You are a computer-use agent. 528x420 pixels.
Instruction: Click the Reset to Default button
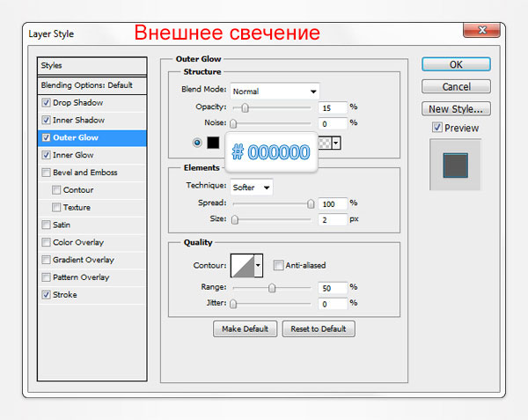[x=319, y=328]
